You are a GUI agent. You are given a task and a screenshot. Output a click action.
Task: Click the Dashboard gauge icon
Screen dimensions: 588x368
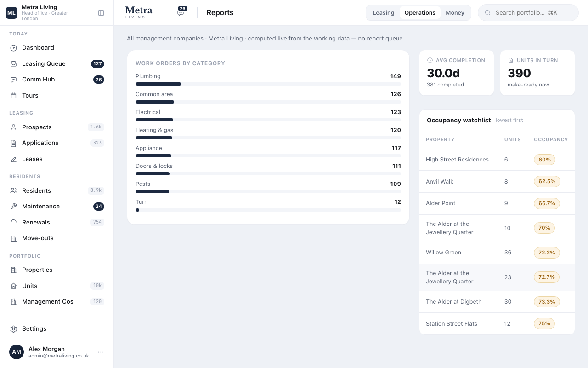[x=13, y=48]
